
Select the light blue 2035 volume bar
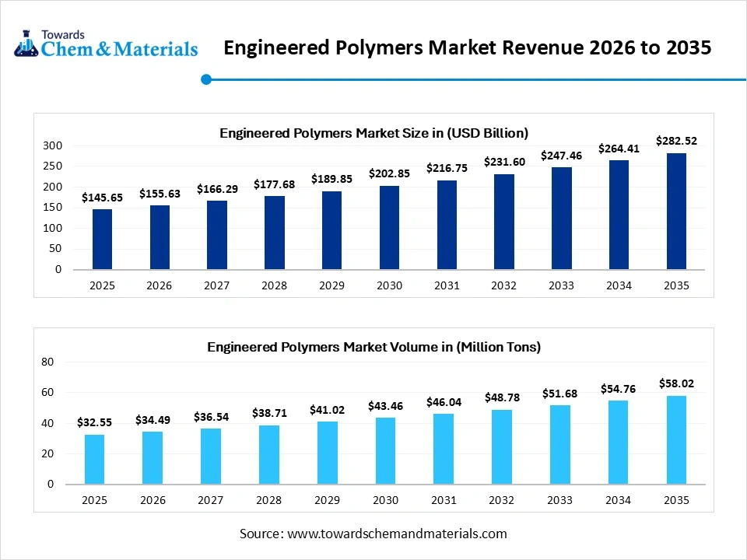pyautogui.click(x=676, y=440)
